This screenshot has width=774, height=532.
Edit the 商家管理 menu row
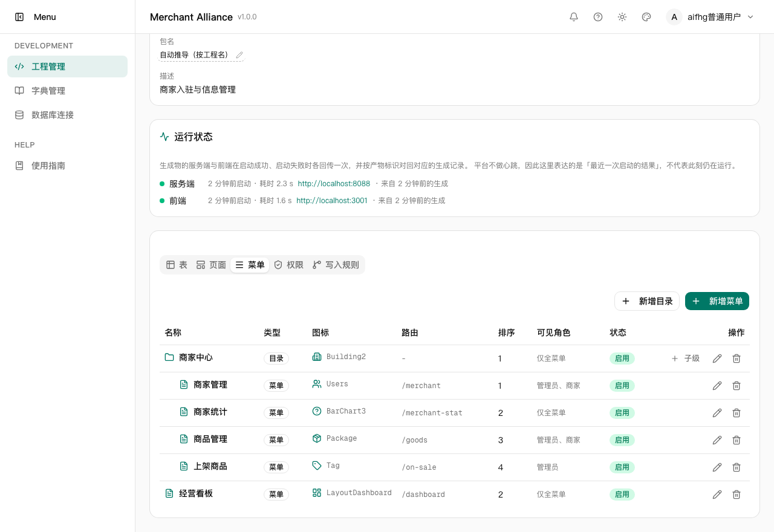pyautogui.click(x=717, y=386)
